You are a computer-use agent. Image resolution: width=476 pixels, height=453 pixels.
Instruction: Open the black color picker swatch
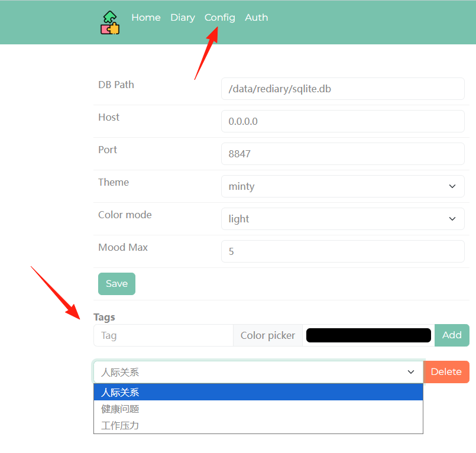(368, 335)
